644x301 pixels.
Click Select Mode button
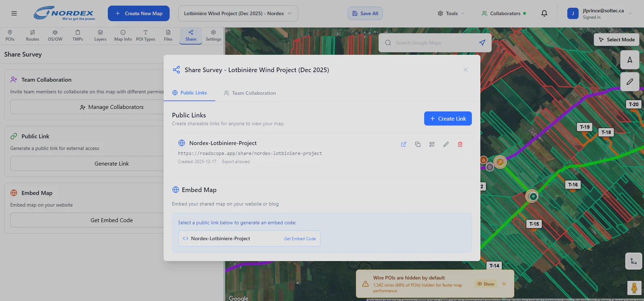pos(617,39)
